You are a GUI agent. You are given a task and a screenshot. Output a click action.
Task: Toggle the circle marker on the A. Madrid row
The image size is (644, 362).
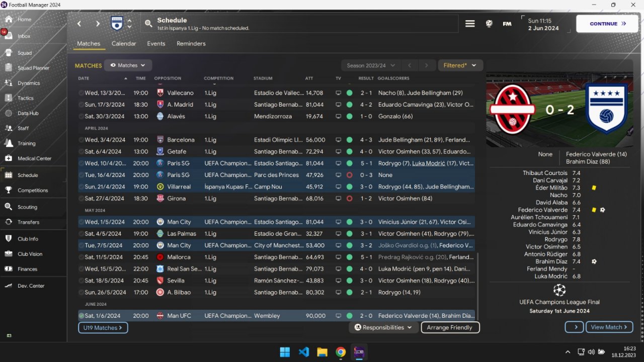82,105
